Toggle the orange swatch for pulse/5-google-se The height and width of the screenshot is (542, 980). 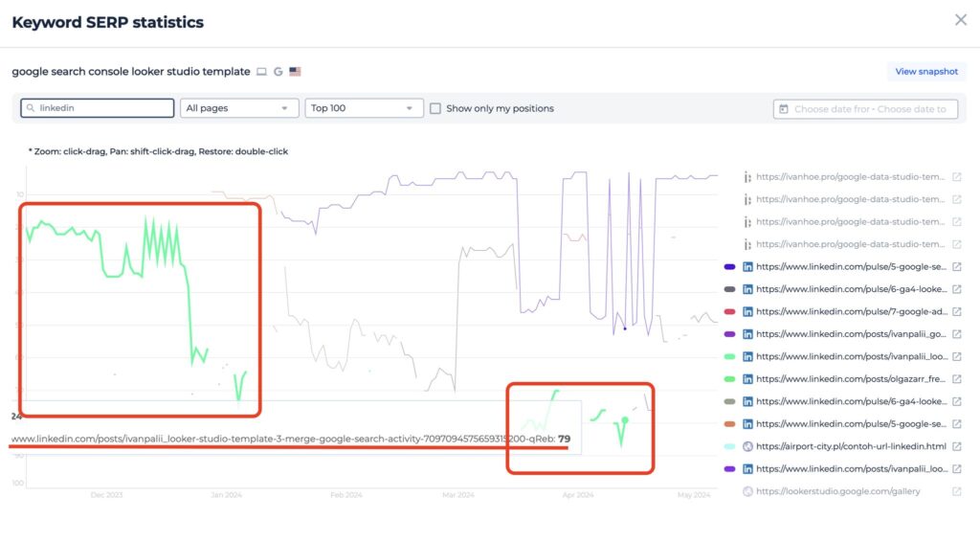pyautogui.click(x=729, y=424)
